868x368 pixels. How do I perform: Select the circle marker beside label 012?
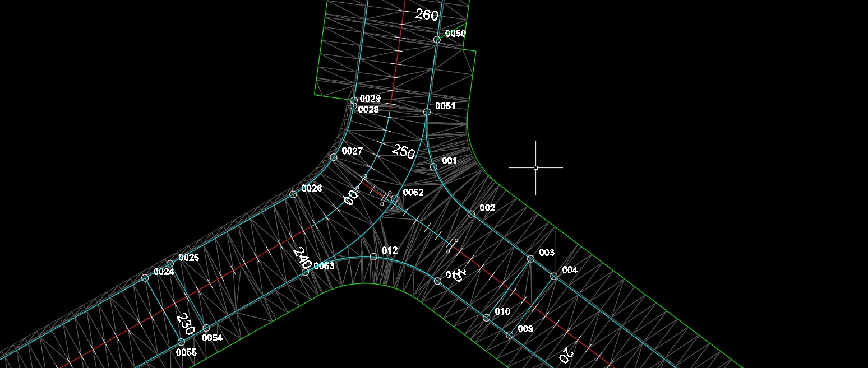tap(373, 257)
